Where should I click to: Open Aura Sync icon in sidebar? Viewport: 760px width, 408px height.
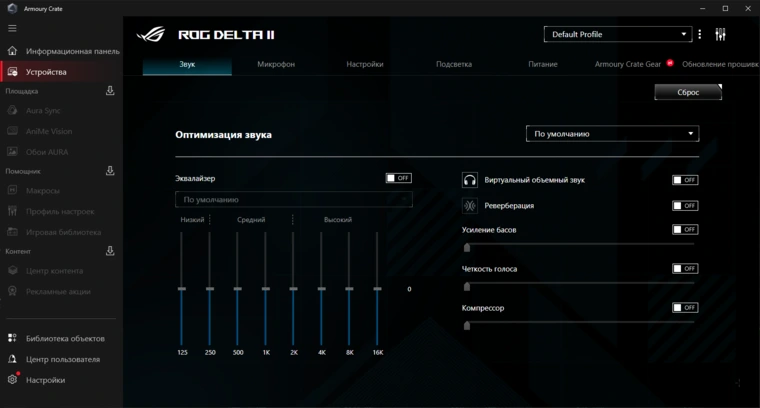coord(12,110)
